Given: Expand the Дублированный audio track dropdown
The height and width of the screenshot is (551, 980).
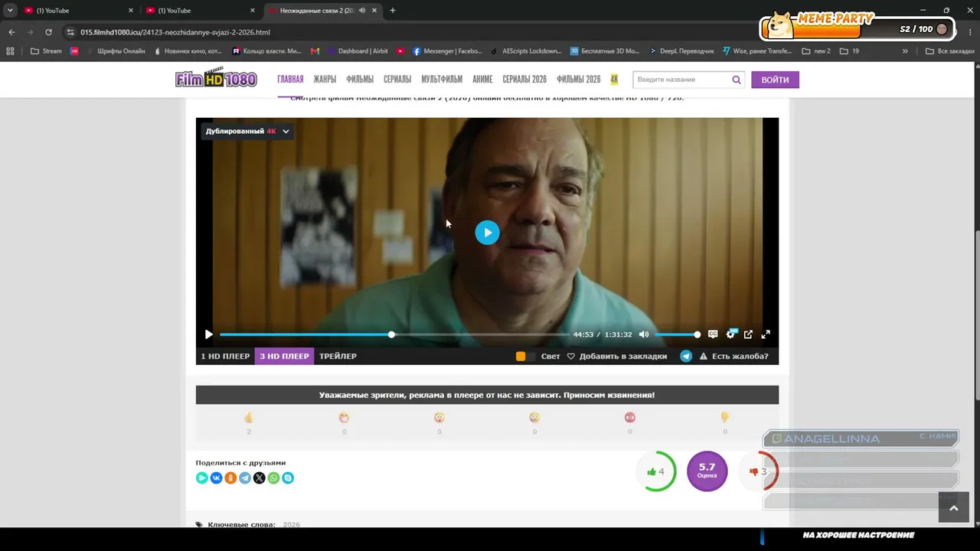Looking at the screenshot, I should pos(247,131).
